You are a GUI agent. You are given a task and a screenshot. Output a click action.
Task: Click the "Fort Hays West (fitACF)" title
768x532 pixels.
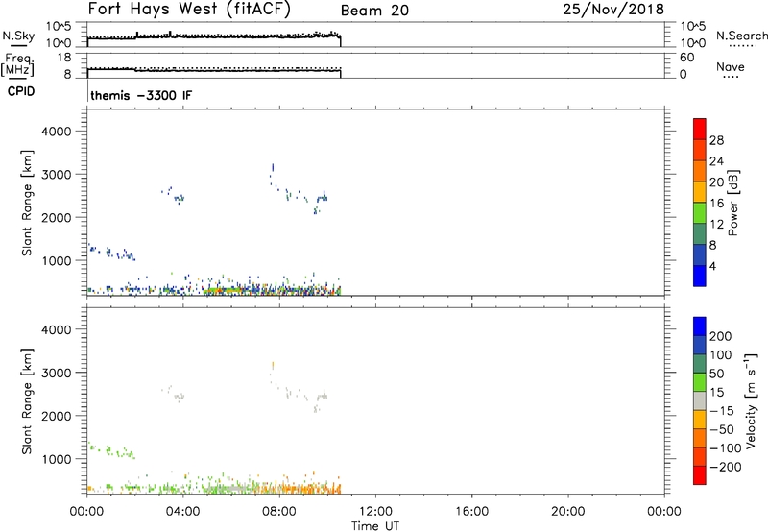point(189,10)
